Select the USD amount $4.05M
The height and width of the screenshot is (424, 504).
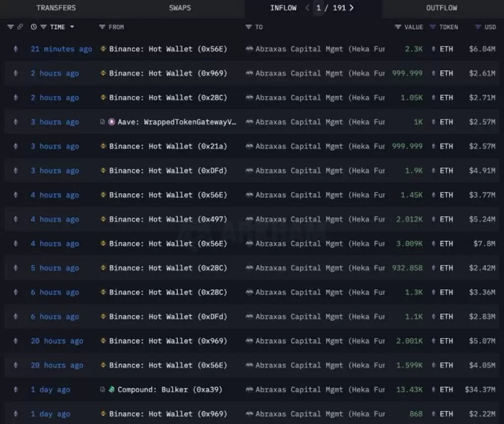tap(482, 365)
